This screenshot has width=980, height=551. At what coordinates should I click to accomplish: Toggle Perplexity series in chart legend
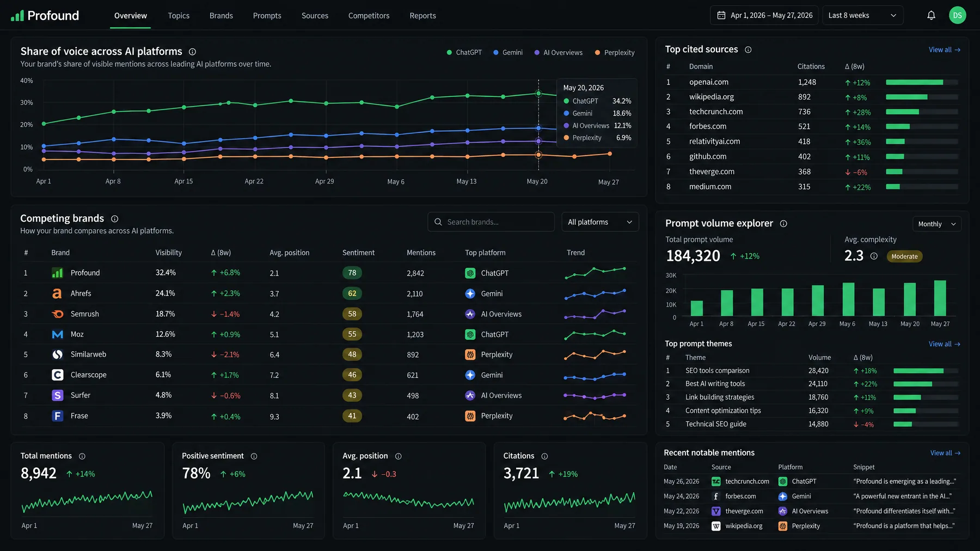[615, 53]
